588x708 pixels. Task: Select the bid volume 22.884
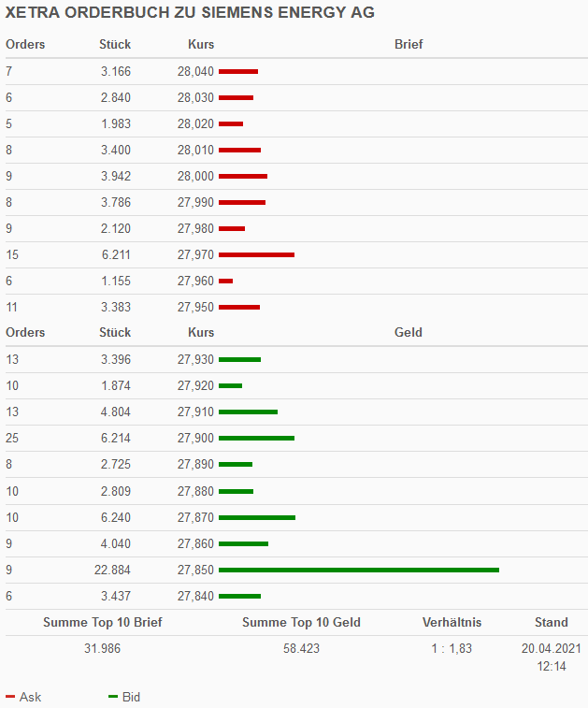click(x=111, y=570)
